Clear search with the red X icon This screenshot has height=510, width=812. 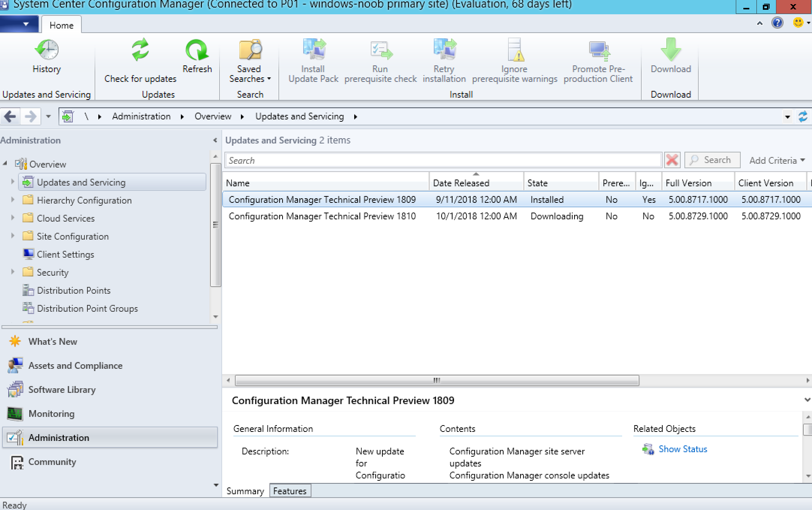(672, 160)
